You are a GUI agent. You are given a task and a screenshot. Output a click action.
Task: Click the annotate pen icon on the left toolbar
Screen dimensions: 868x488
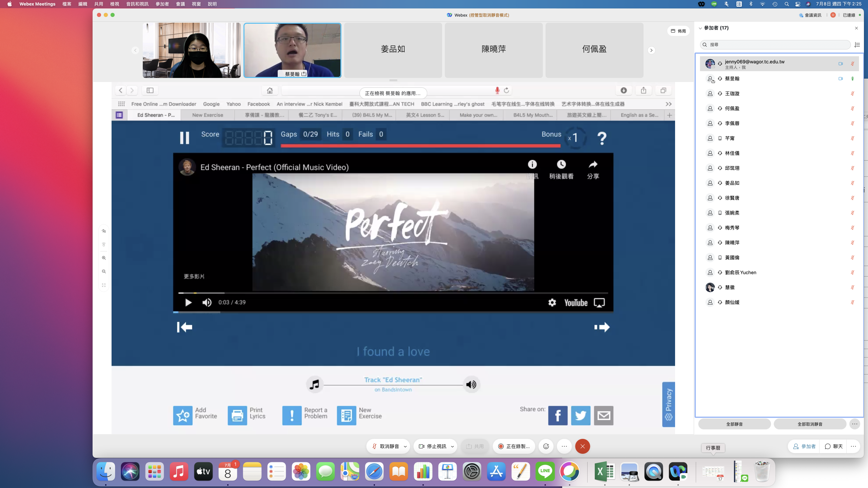tap(104, 231)
